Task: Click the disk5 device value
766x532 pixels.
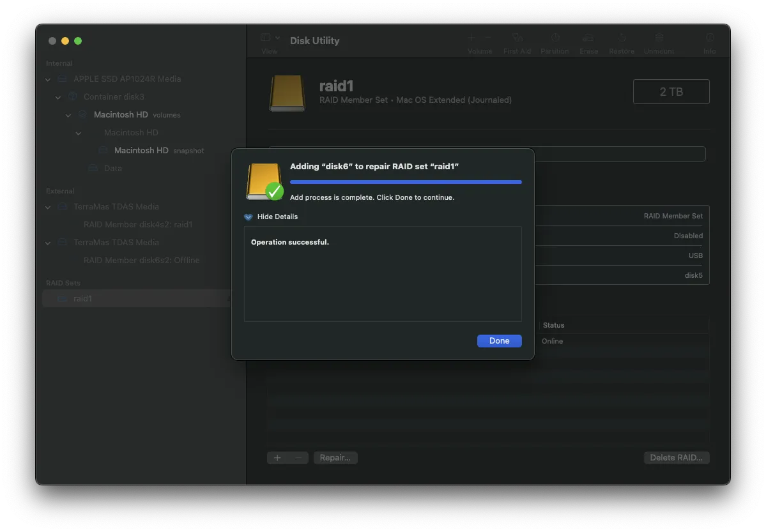Action: (693, 275)
